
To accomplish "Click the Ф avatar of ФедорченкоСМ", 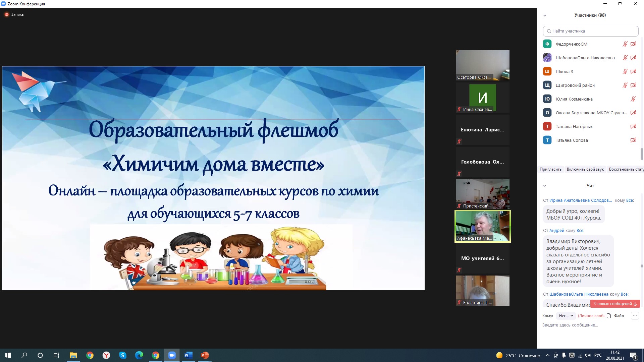I will pos(547,44).
